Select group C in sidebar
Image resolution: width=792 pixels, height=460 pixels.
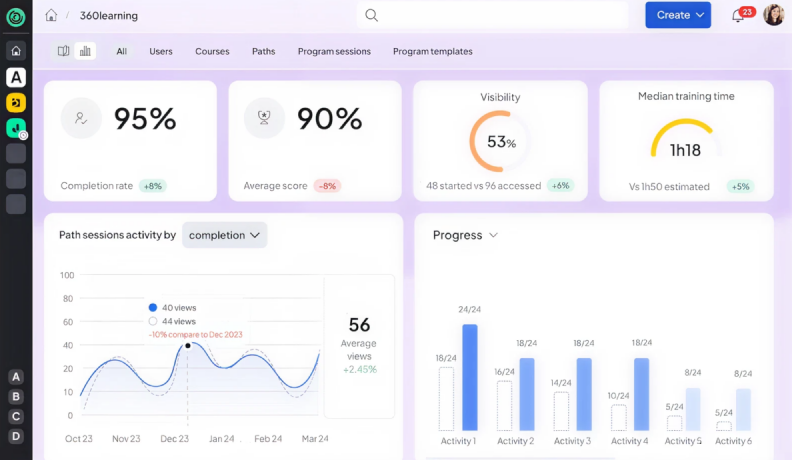(x=16, y=416)
